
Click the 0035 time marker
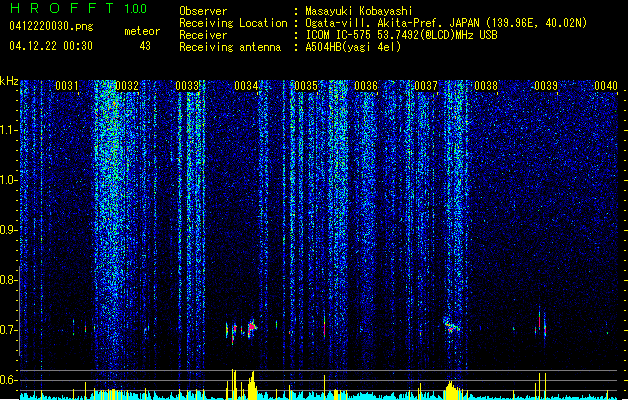(306, 86)
